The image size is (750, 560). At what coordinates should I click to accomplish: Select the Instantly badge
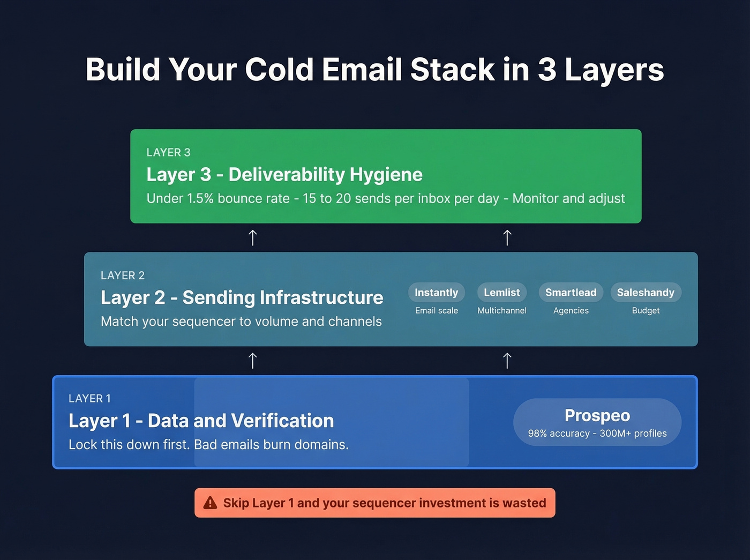coord(436,292)
